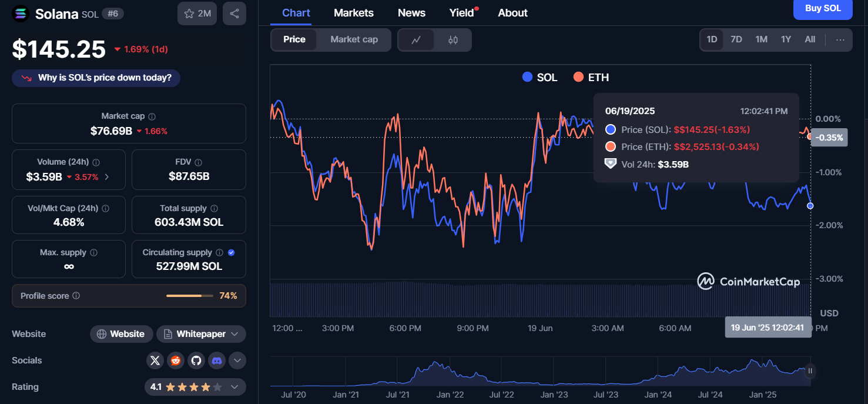Open the Website link button
Viewport: 868px width, 404px height.
tap(121, 334)
